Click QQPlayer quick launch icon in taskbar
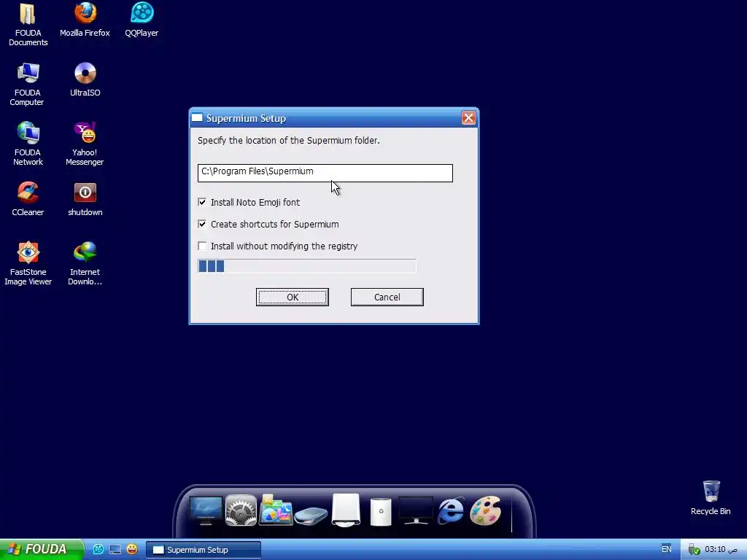Screen dimensions: 747x560 point(98,550)
